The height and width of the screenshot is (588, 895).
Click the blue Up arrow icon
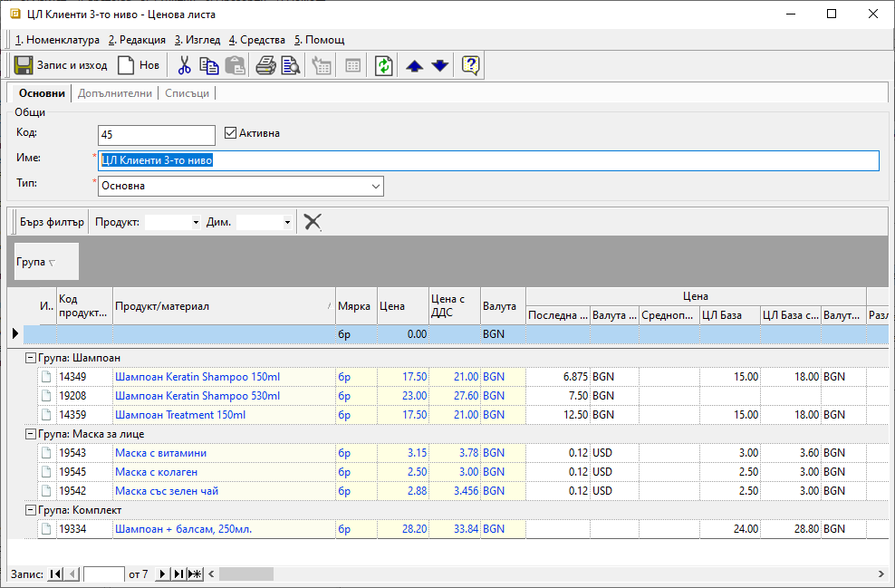[x=415, y=65]
